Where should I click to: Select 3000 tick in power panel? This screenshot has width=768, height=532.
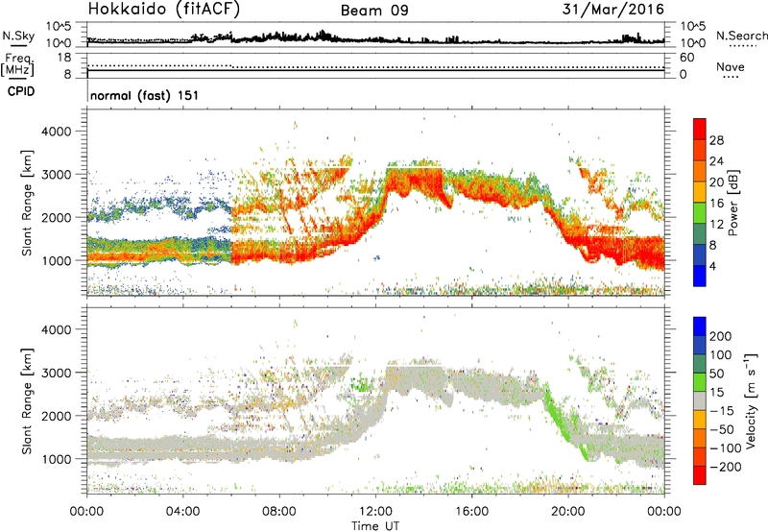click(x=56, y=175)
